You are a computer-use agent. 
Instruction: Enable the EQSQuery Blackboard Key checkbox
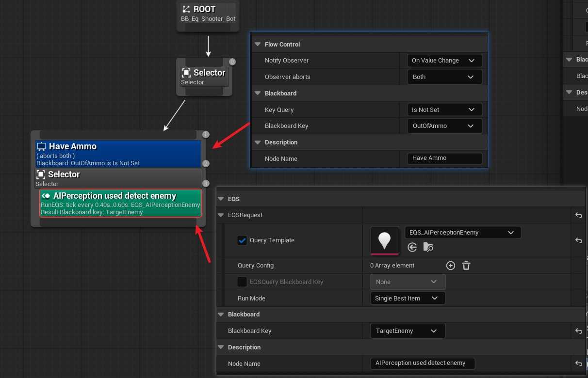pos(242,282)
